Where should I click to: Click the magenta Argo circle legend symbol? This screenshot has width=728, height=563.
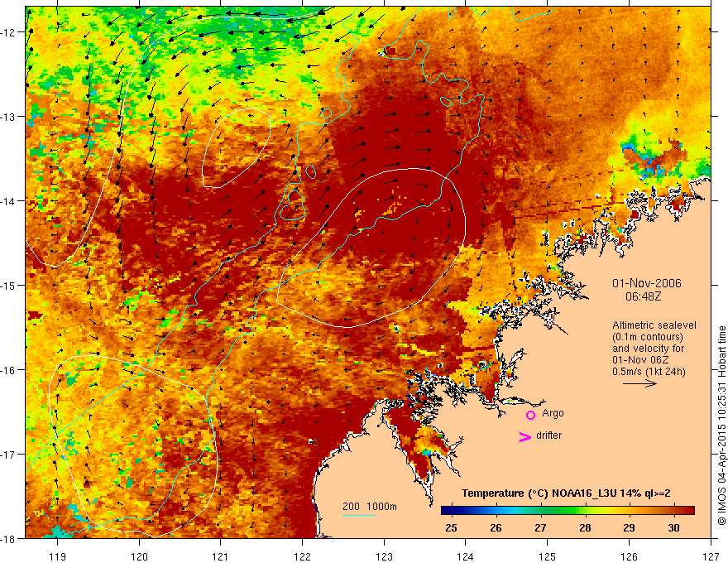pyautogui.click(x=530, y=415)
